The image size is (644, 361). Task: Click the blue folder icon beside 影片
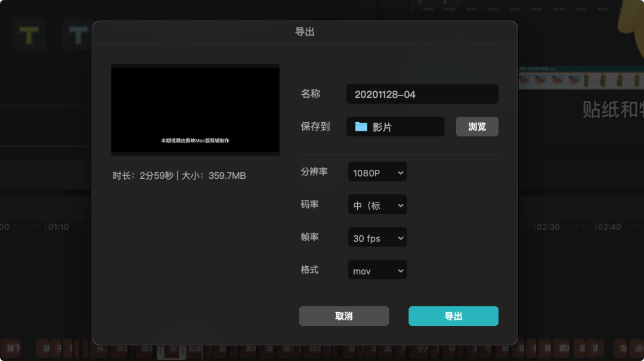pos(361,126)
